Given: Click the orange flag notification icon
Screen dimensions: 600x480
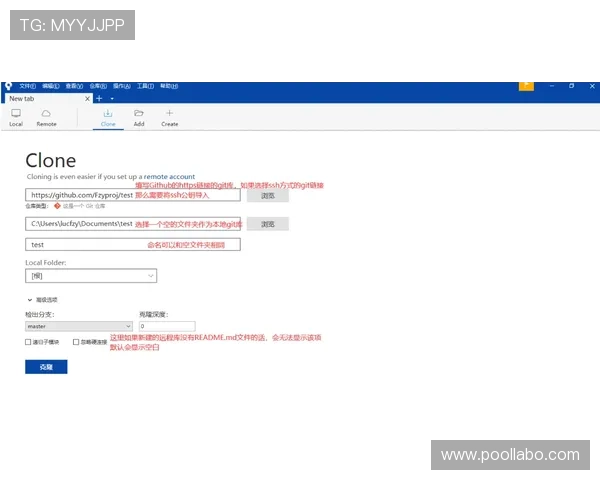Looking at the screenshot, I should pyautogui.click(x=526, y=86).
